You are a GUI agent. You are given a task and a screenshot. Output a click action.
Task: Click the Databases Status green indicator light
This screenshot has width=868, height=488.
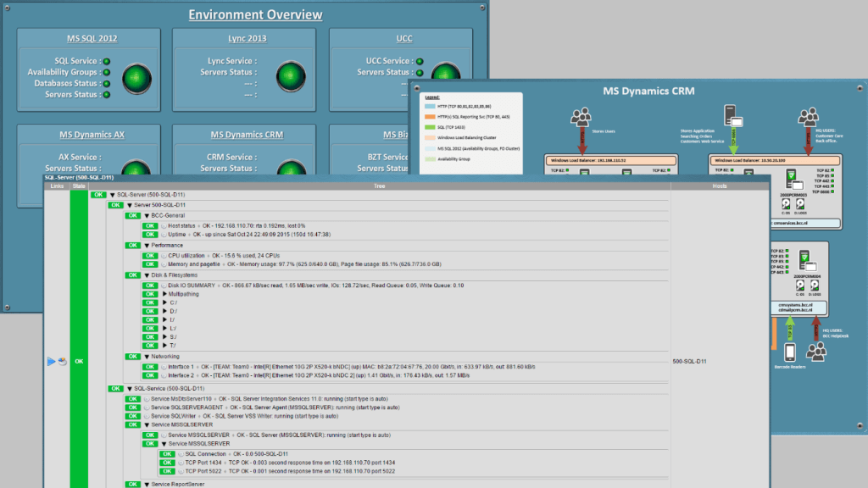click(x=107, y=84)
